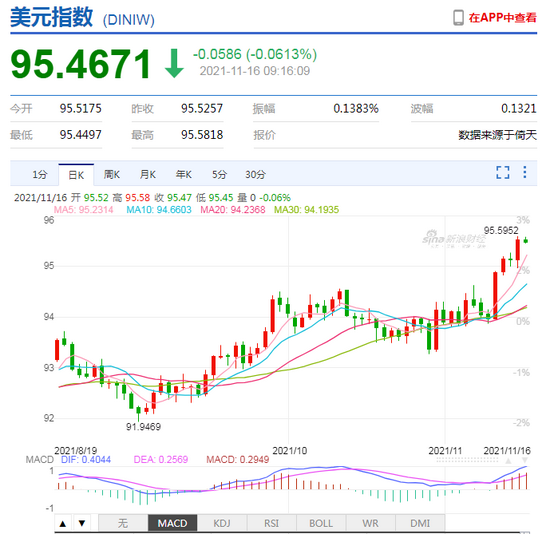The height and width of the screenshot is (534, 550).
Task: Select the KDJ indicator button
Action: coord(222,524)
